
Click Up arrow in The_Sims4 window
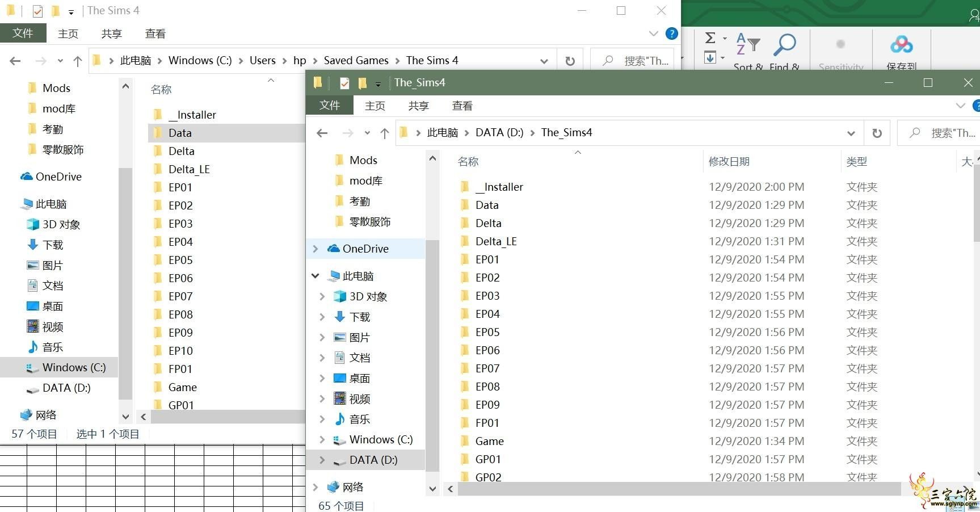coord(385,133)
